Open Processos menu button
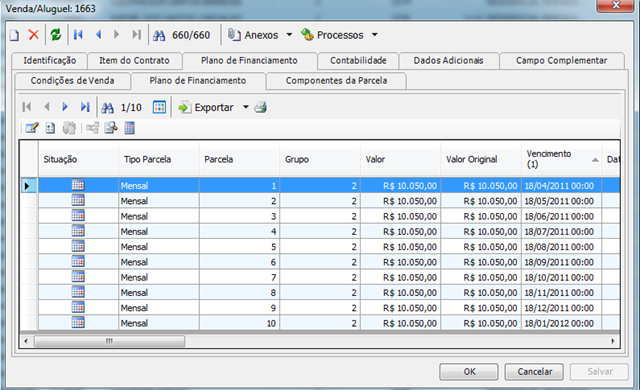Viewport: 640px width, 390px height. point(332,35)
